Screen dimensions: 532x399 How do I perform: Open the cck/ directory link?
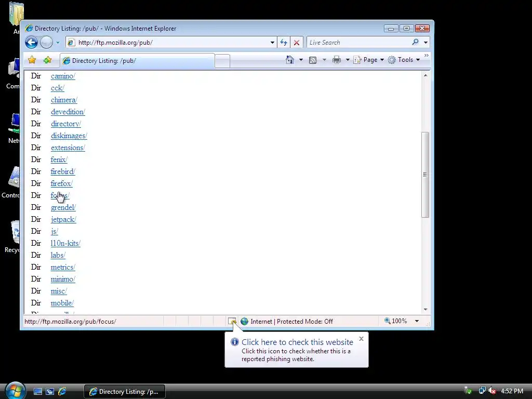click(x=57, y=88)
